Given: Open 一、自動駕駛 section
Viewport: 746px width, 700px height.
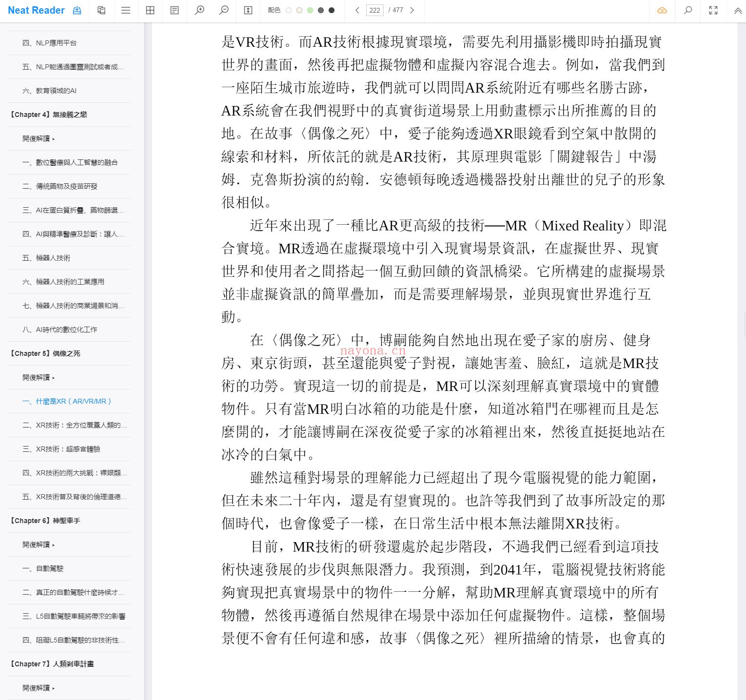Looking at the screenshot, I should point(43,568).
